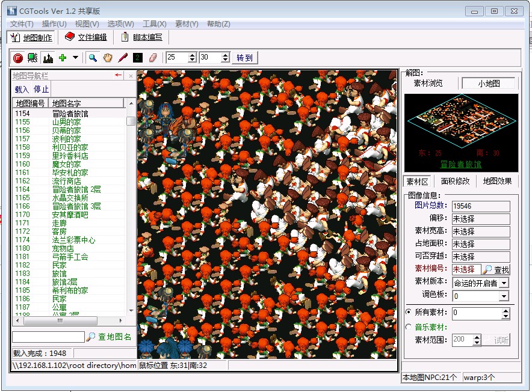
Task: Click the red arrow pin icon in map navigator
Action: coord(118,75)
